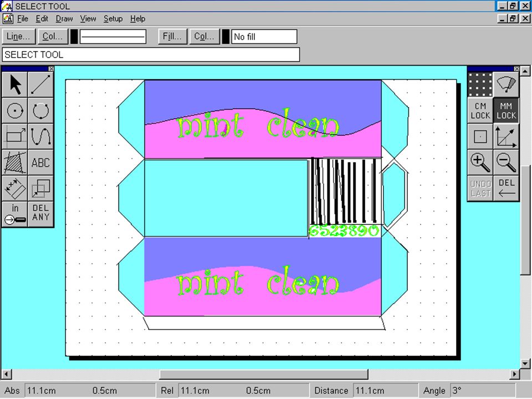Screen dimensions: 532x399
Task: Open the Help menu
Action: click(137, 19)
